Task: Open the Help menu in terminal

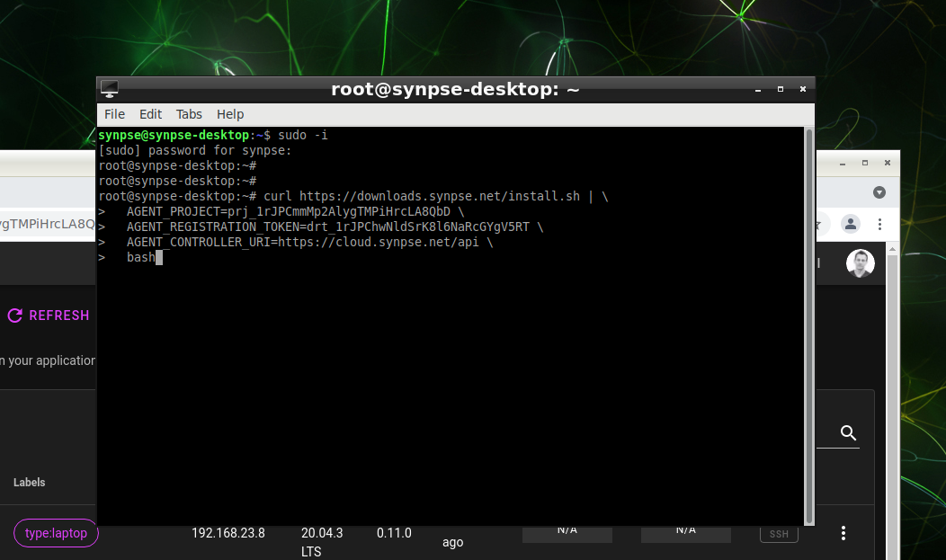Action: 230,114
